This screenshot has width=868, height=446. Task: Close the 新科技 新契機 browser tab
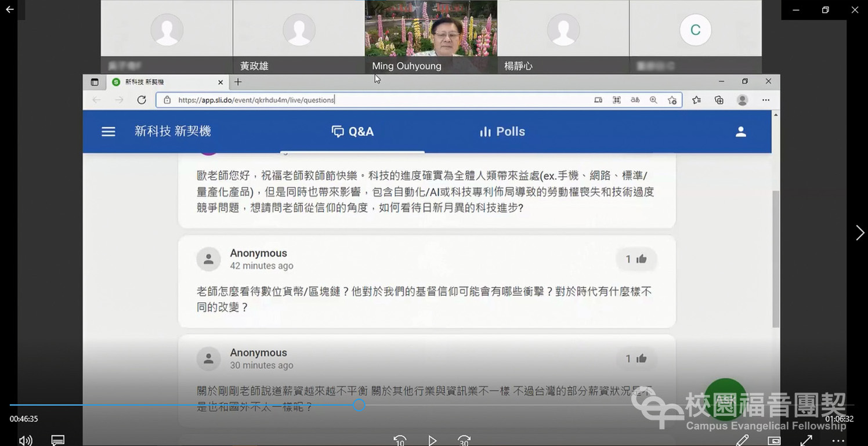(220, 82)
